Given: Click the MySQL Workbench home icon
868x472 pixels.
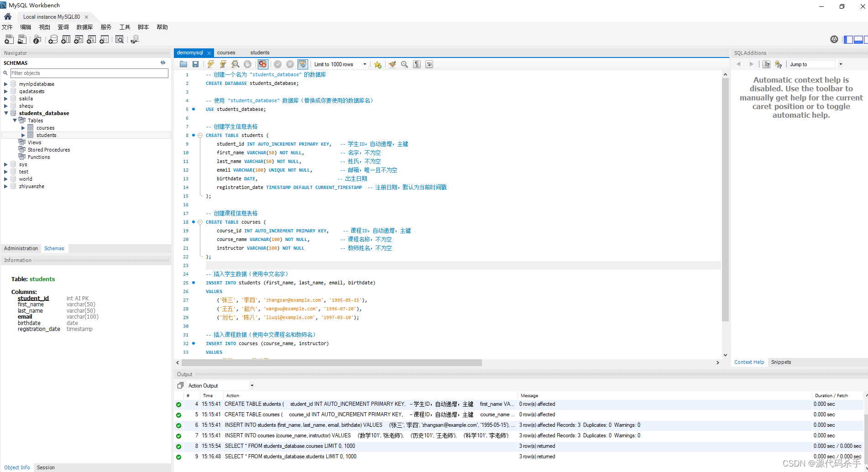Looking at the screenshot, I should click(8, 16).
